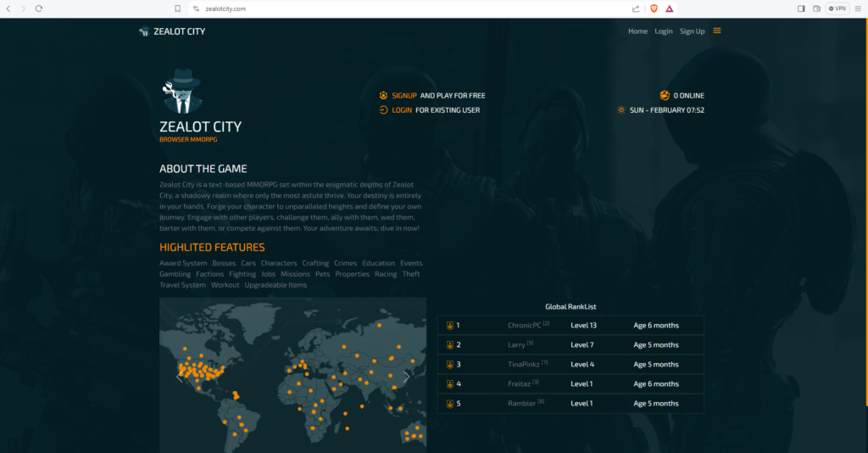868x453 pixels.
Task: Reload the page with refresh icon
Action: [x=39, y=8]
